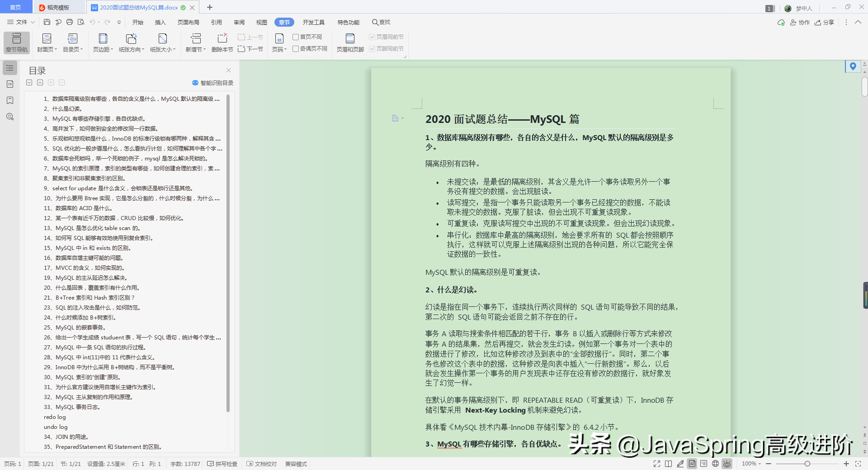Switch to outline view icon in status bar
This screenshot has height=470, width=868.
[704, 464]
